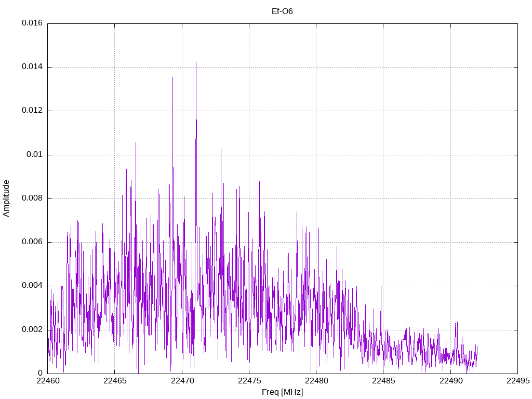Click the 0.014 y-axis tick label
The image size is (532, 399).
click(32, 66)
